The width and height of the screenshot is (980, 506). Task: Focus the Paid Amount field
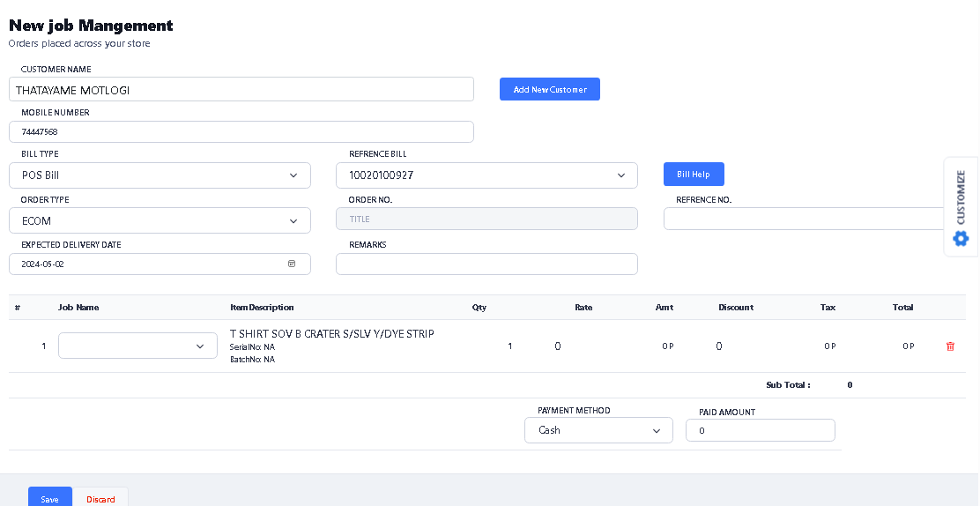760,430
